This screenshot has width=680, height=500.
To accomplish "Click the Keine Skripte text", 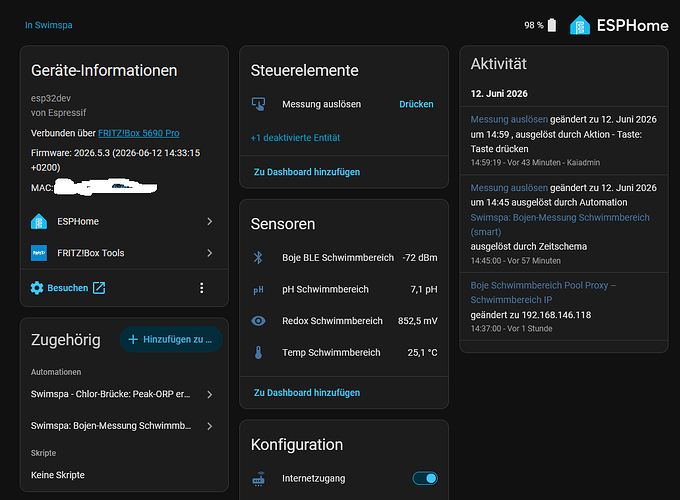I will (x=58, y=475).
